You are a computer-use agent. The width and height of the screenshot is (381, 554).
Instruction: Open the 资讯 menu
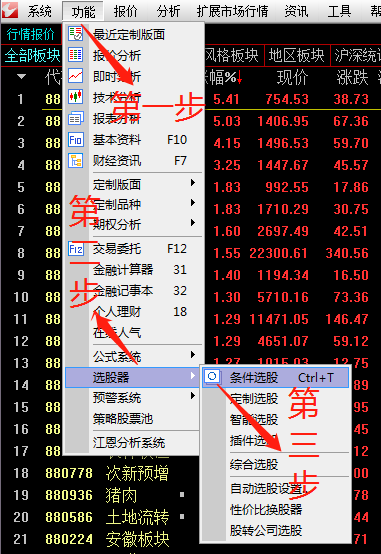(297, 11)
